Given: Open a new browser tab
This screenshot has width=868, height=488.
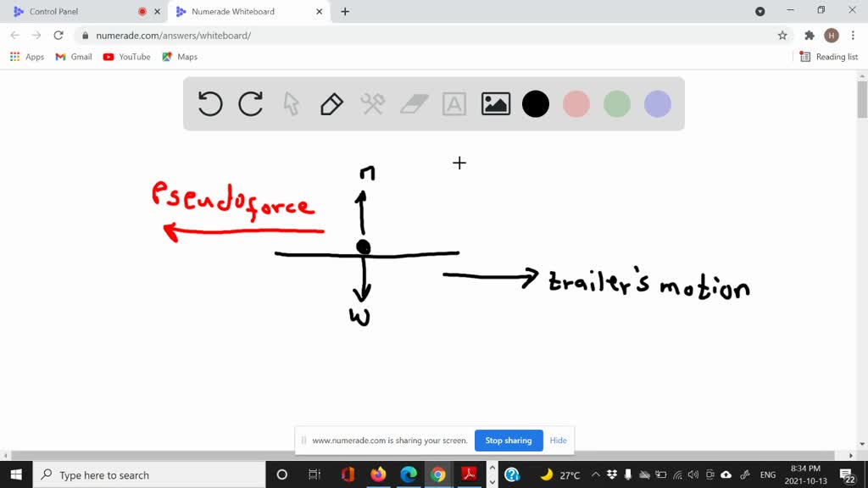Looking at the screenshot, I should pos(345,12).
